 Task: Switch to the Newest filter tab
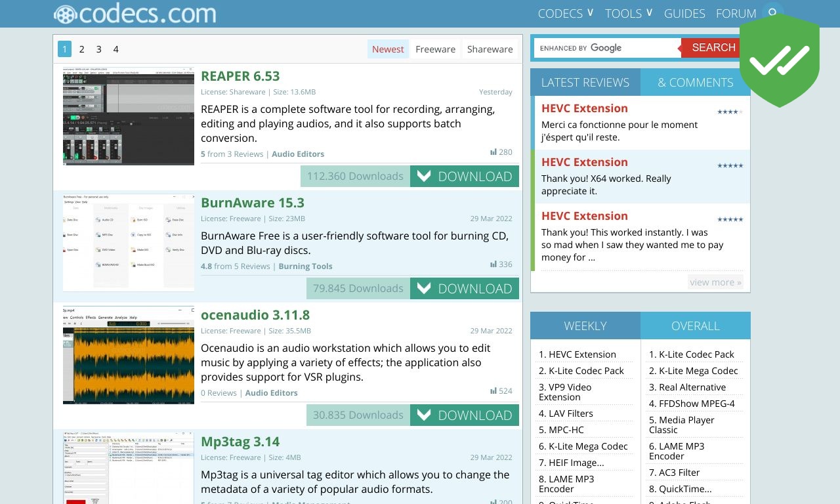[x=388, y=49]
